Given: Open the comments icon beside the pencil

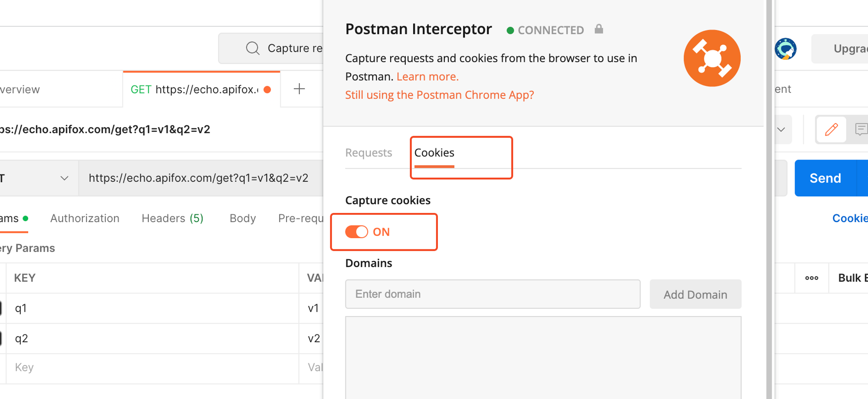Looking at the screenshot, I should (x=861, y=129).
